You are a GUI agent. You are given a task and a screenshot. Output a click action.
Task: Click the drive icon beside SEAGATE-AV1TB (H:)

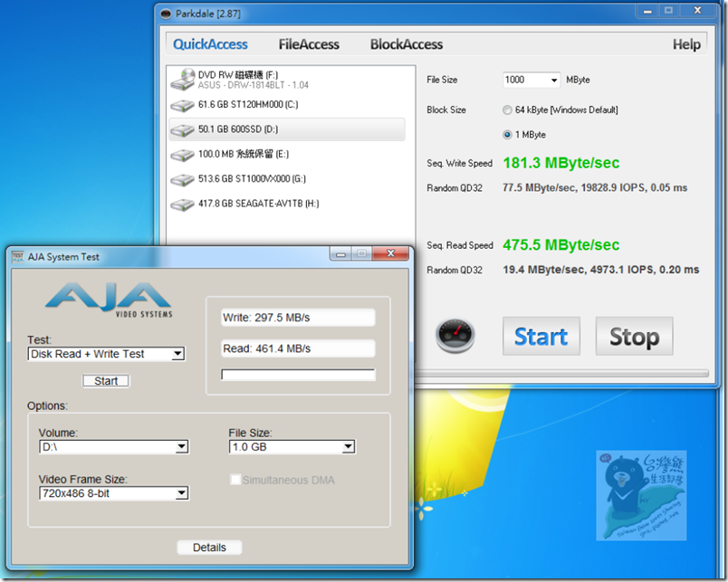182,205
